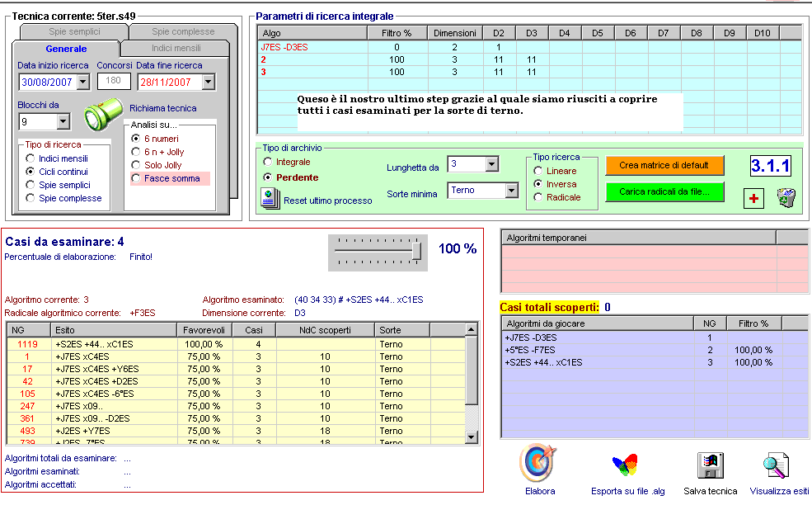Click Carica radicali da file button
Viewport: 812px width, 505px height.
pos(664,191)
